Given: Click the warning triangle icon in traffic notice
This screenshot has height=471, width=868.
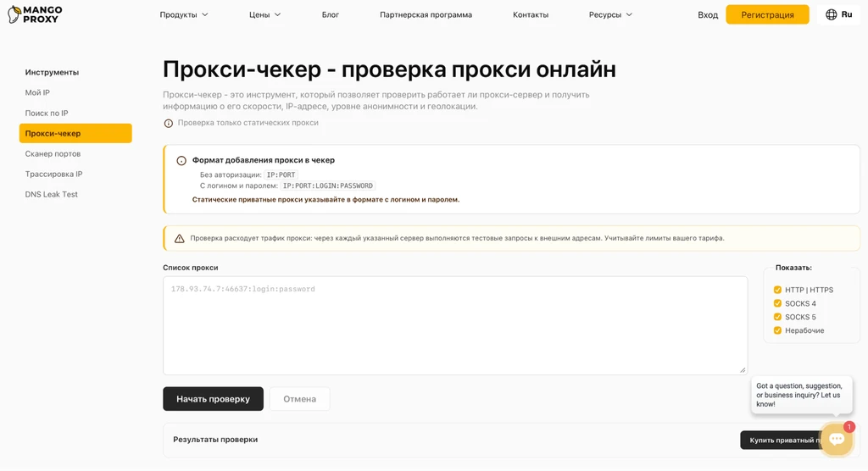Looking at the screenshot, I should point(180,239).
